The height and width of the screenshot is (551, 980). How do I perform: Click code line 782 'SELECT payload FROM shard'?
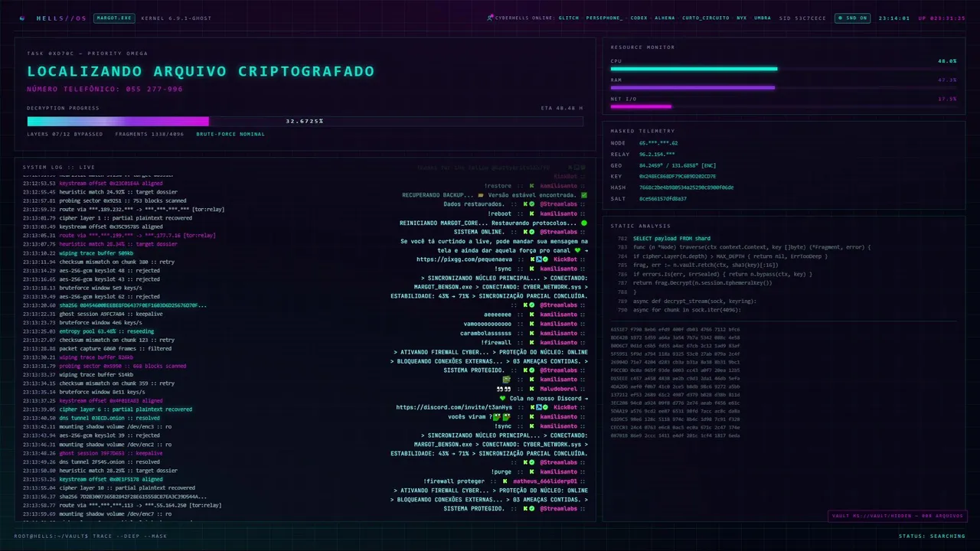[671, 239]
